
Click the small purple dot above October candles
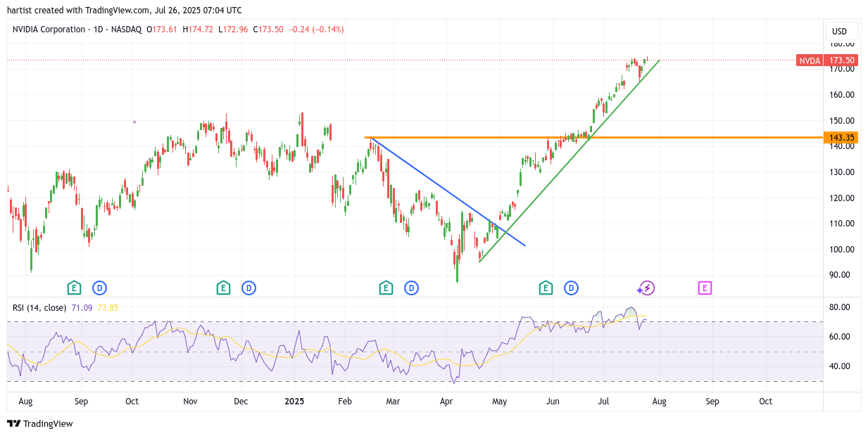click(134, 122)
